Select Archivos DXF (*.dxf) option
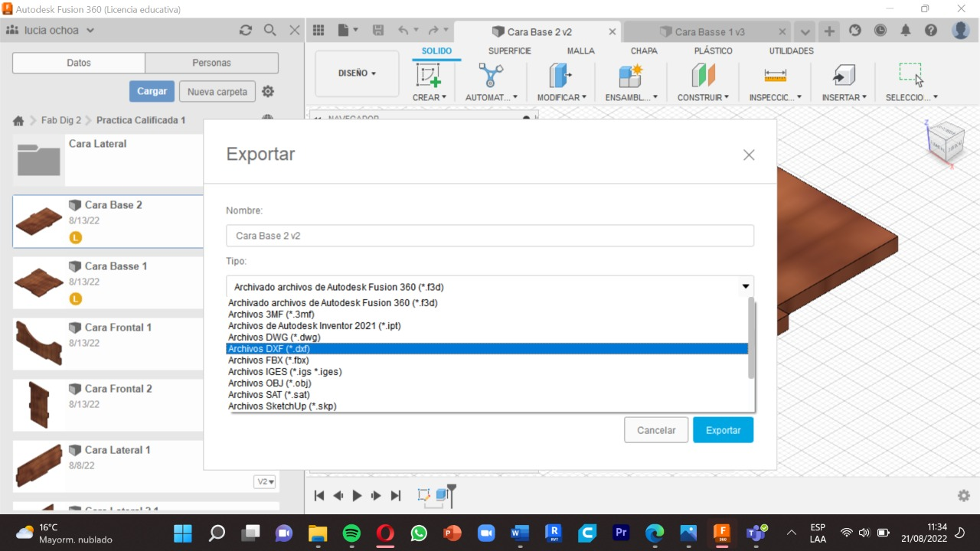 [487, 349]
